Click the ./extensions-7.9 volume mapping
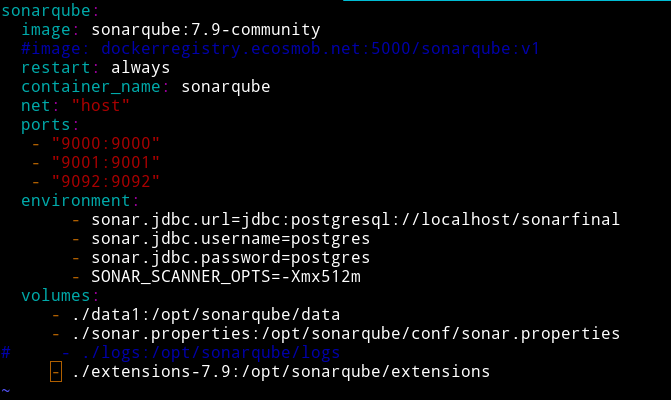This screenshot has height=400, width=671. (280, 371)
